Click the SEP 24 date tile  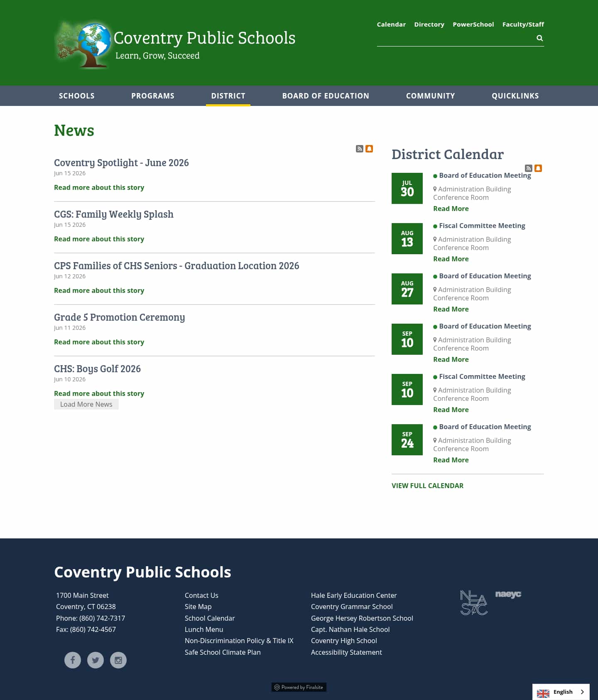[407, 440]
